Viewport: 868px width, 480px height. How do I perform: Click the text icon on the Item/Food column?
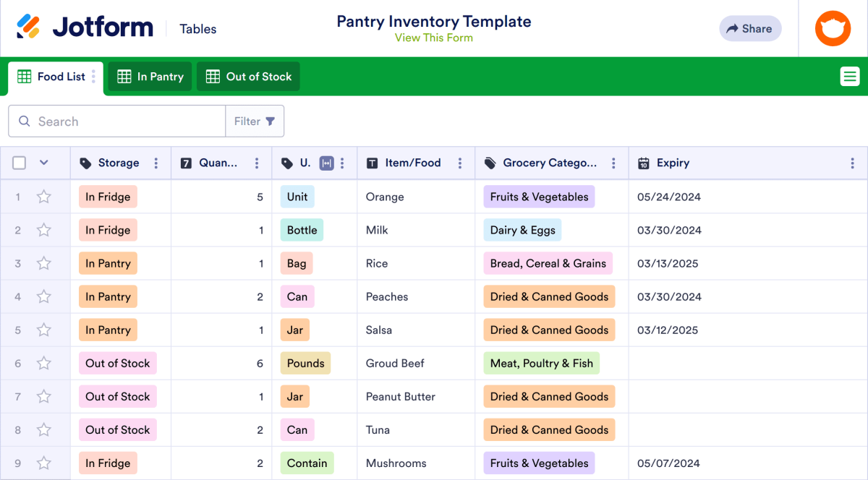[371, 163]
